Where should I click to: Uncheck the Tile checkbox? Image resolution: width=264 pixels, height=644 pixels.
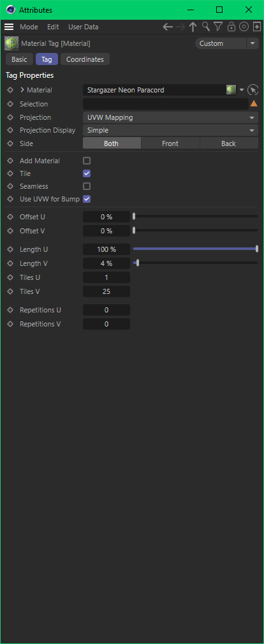[x=87, y=173]
